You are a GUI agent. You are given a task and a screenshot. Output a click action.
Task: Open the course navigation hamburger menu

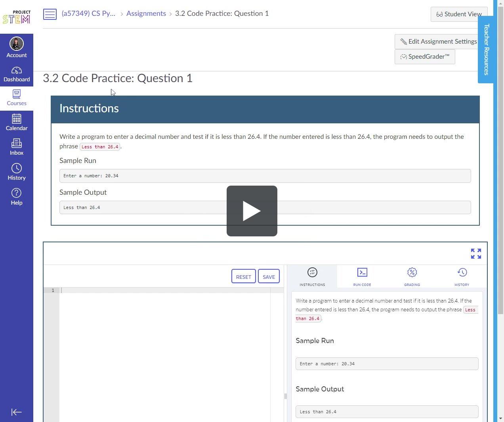[50, 14]
